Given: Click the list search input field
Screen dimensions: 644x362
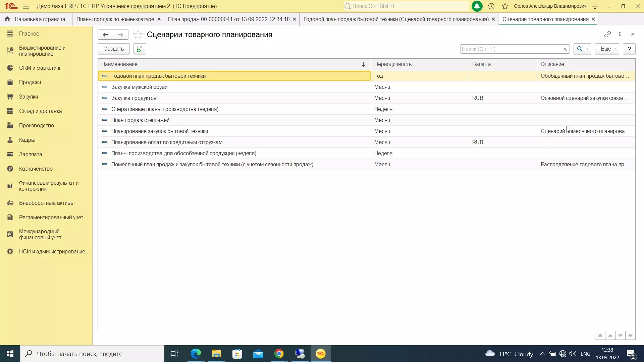Looking at the screenshot, I should click(510, 49).
